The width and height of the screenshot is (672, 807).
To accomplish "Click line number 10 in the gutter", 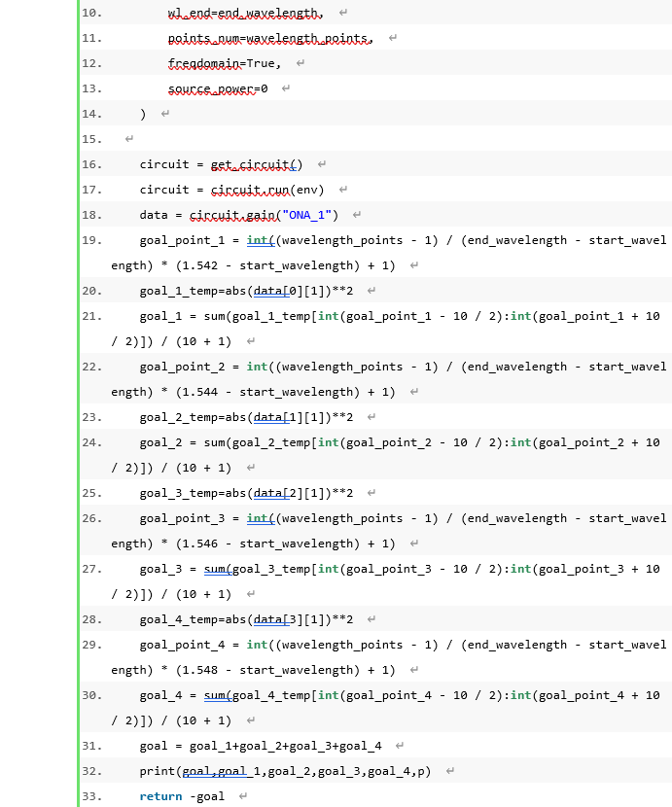I will (x=91, y=13).
